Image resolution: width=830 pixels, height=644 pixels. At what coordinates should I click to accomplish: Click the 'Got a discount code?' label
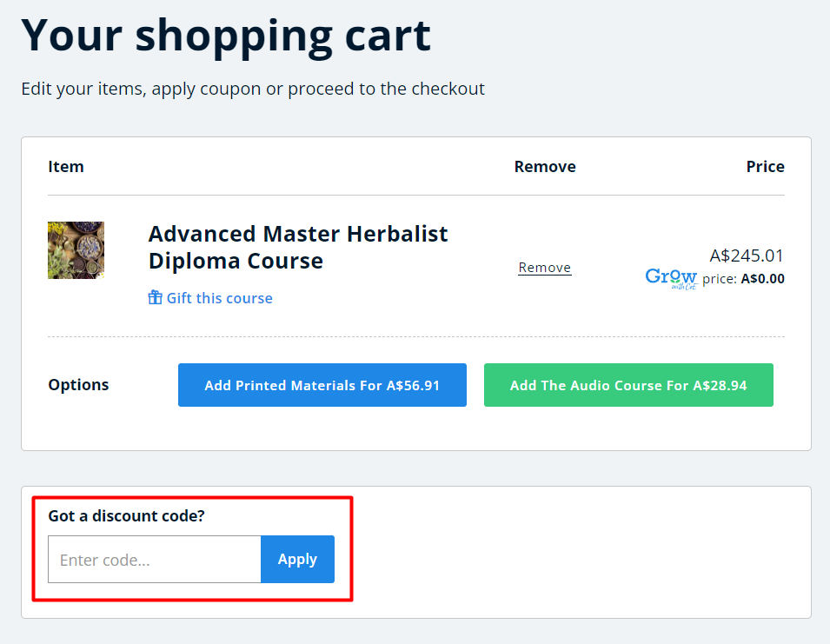coord(126,516)
